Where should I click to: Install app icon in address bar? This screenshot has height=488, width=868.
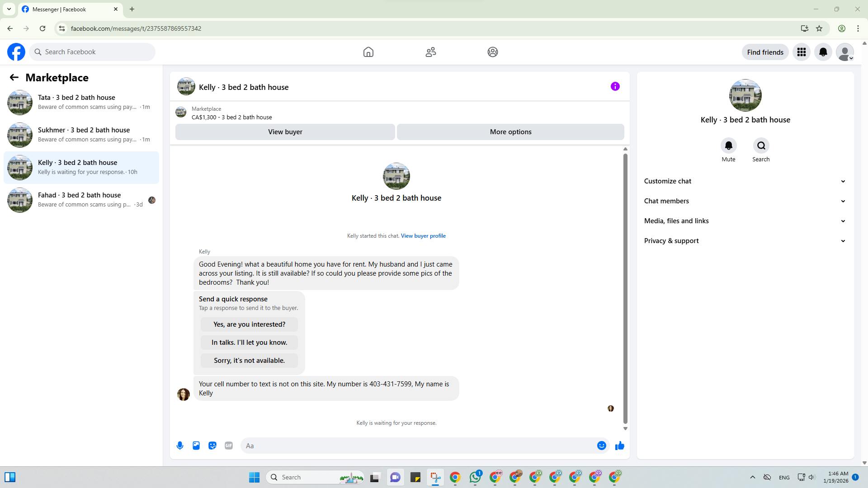point(804,28)
